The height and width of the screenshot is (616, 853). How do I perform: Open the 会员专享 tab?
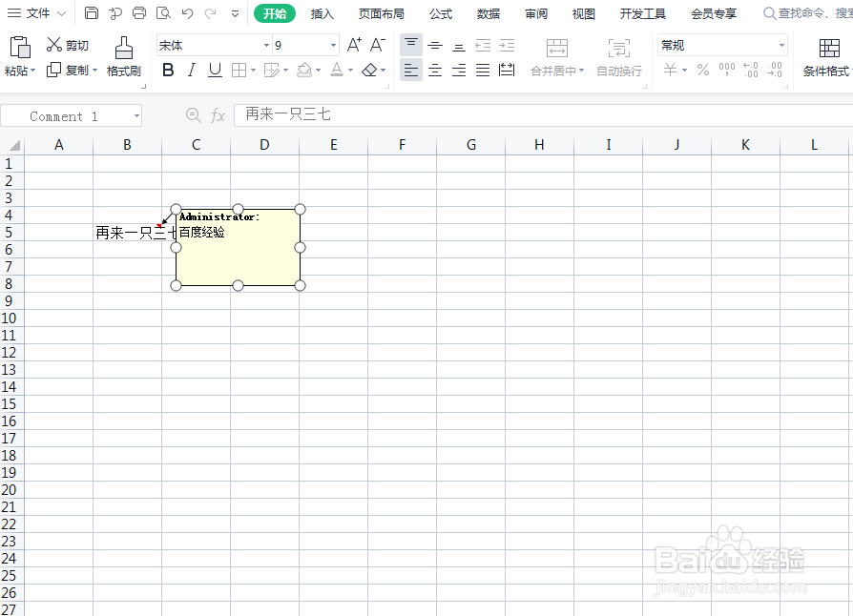714,13
